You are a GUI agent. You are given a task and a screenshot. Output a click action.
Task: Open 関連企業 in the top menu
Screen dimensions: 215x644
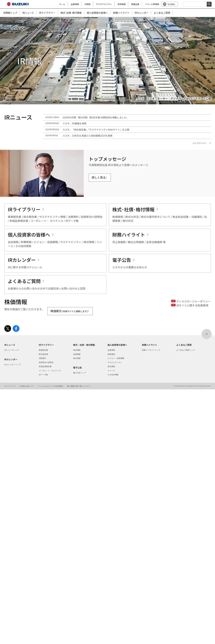(135, 4)
